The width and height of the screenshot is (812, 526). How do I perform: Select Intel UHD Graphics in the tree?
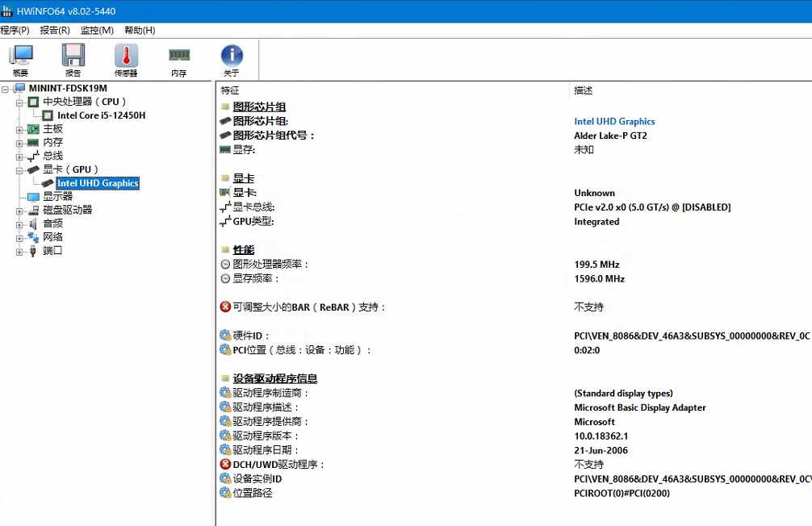tap(98, 183)
